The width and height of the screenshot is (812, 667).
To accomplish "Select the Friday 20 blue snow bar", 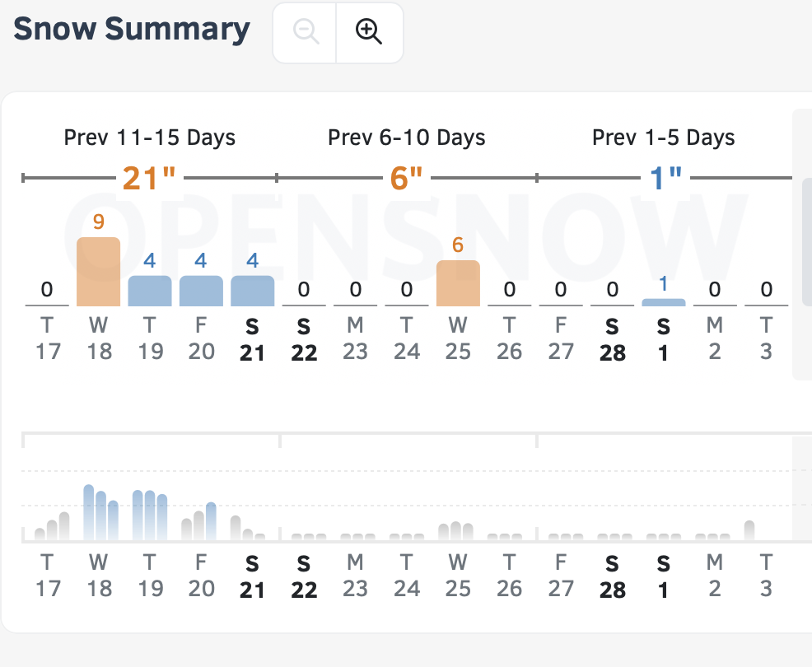I will click(201, 292).
